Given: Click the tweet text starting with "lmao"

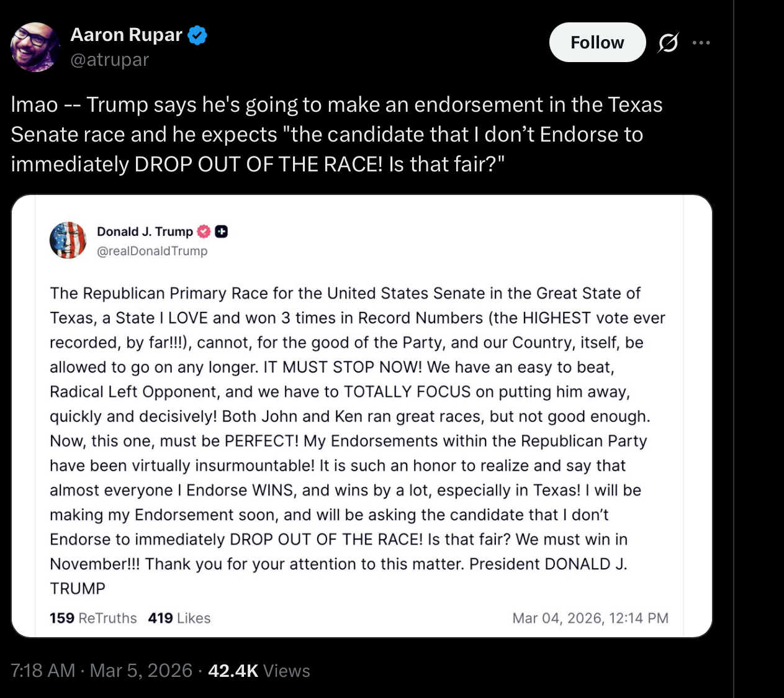Looking at the screenshot, I should pyautogui.click(x=336, y=134).
